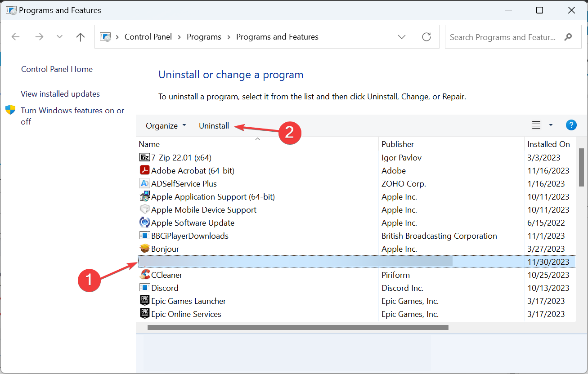
Task: Open the Help question mark icon
Action: [571, 125]
